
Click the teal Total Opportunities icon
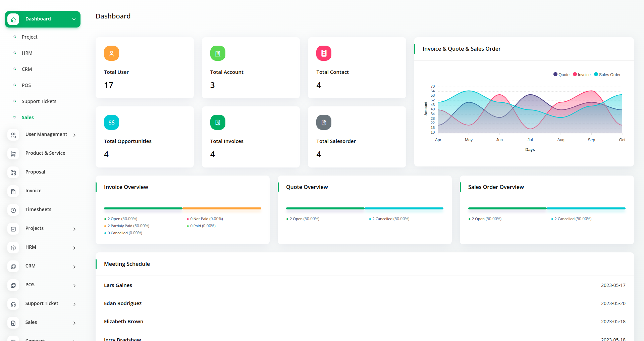click(x=111, y=123)
